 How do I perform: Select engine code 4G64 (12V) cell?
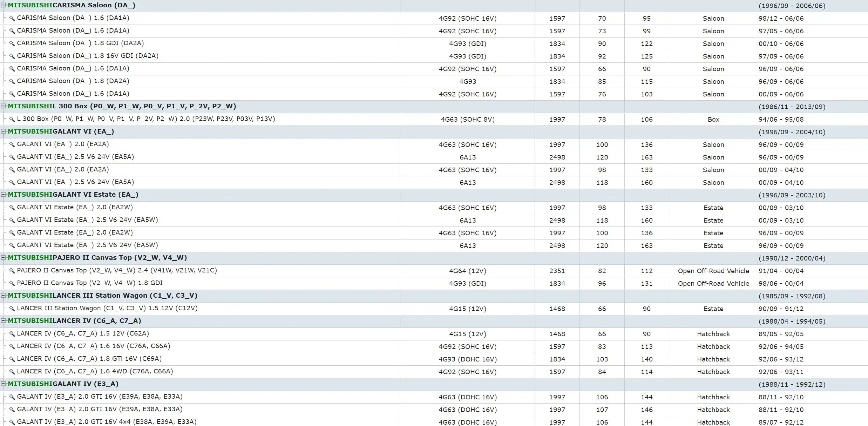point(468,271)
